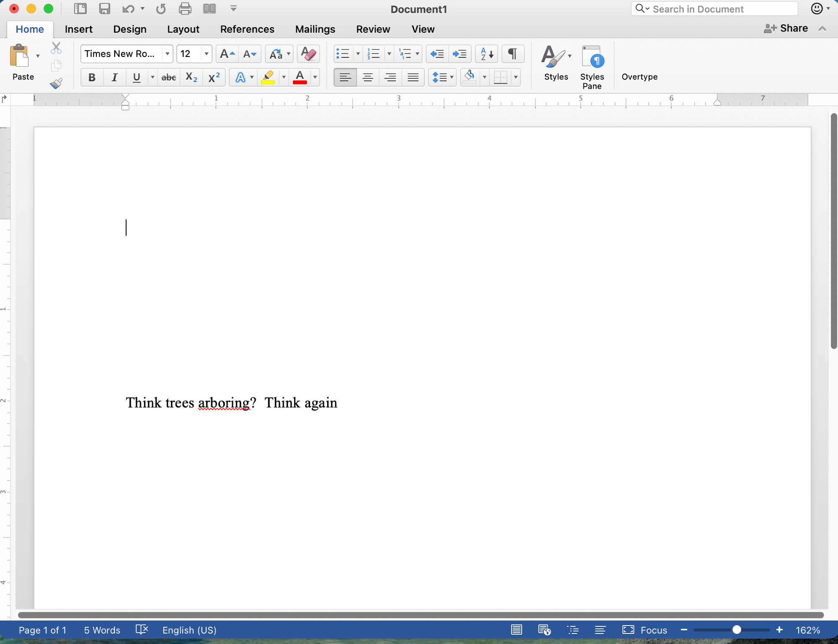
Task: Toggle Bold formatting
Action: coord(92,78)
